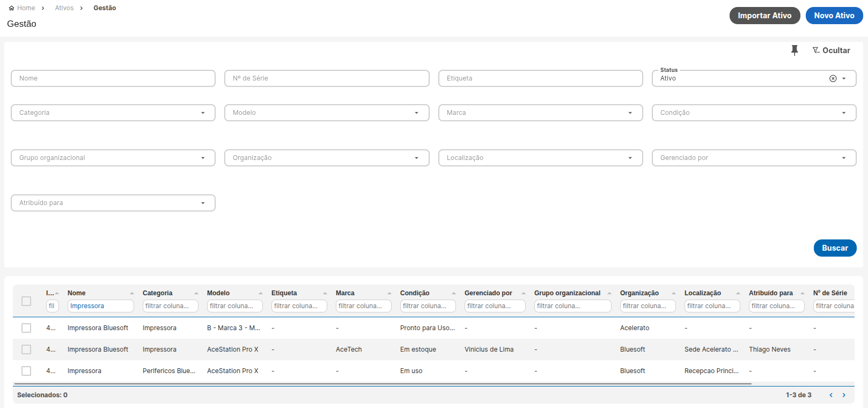Click the ID column filter box
This screenshot has height=408, width=868.
pos(53,306)
